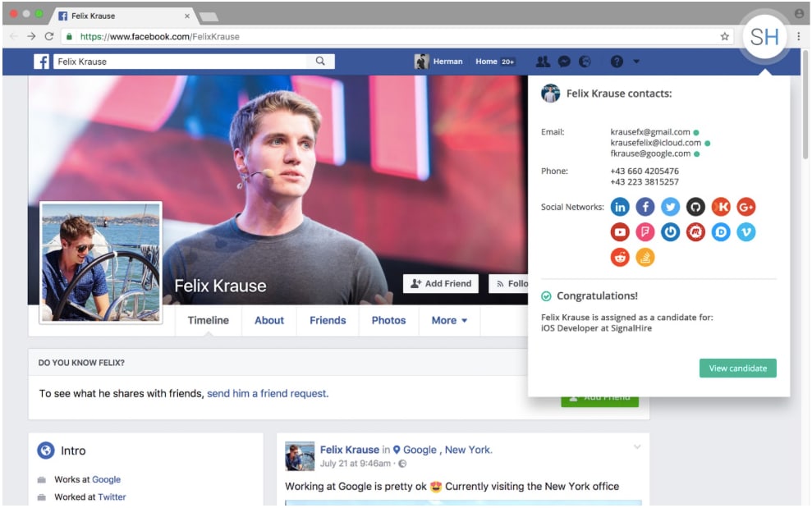Expand the Facebook account dropdown arrow

coord(636,62)
